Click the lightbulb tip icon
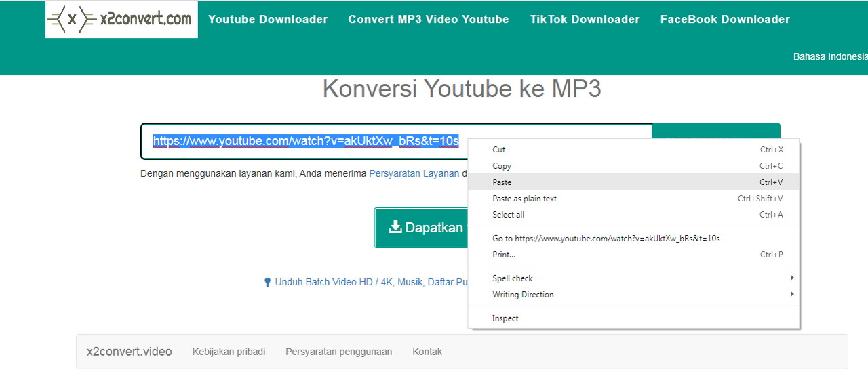 point(267,282)
